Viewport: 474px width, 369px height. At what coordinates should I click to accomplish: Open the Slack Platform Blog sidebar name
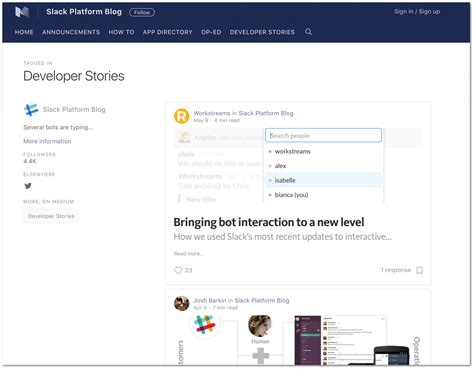74,109
